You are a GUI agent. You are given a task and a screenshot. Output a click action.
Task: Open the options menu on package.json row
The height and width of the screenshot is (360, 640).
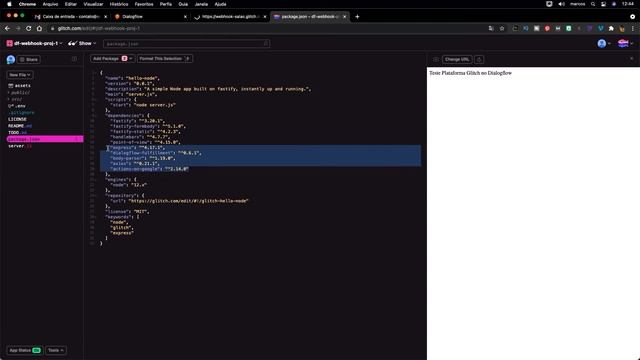pyautogui.click(x=77, y=139)
